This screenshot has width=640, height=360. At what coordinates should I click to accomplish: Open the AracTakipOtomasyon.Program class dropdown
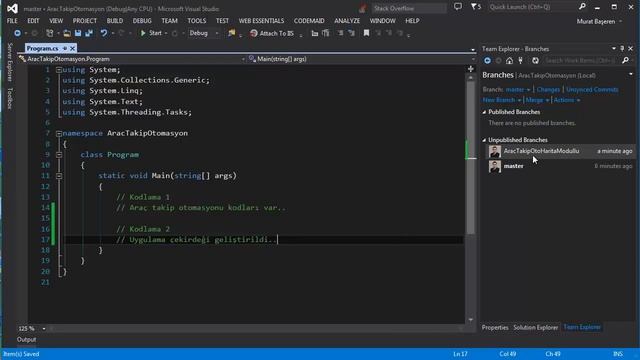tap(132, 59)
